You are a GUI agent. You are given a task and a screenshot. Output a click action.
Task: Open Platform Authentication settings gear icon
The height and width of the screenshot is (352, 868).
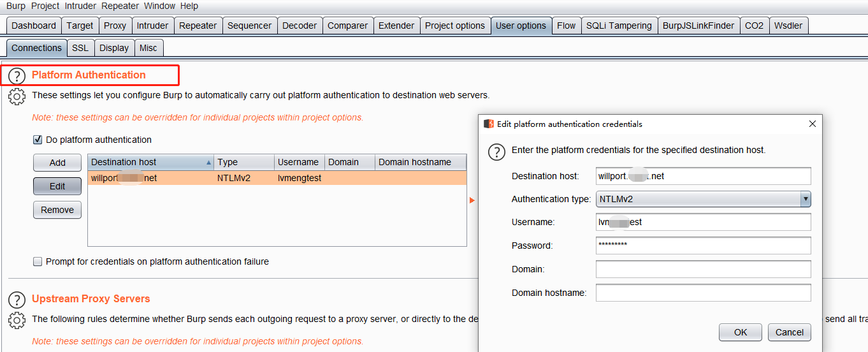tap(16, 97)
